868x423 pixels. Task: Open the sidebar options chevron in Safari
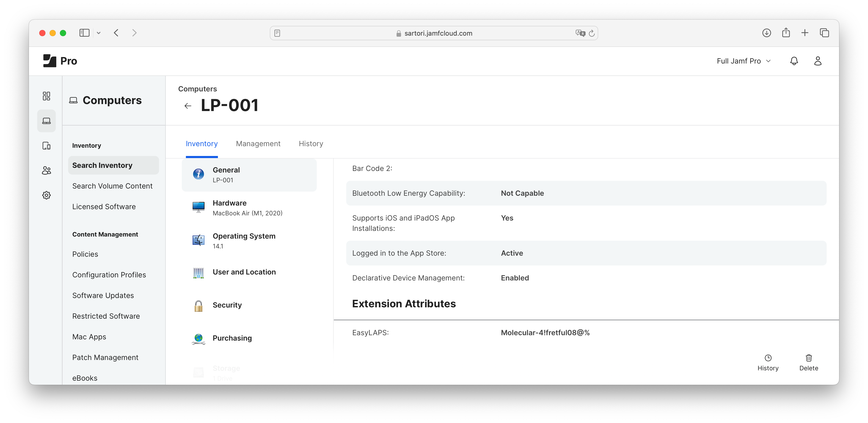click(x=98, y=33)
